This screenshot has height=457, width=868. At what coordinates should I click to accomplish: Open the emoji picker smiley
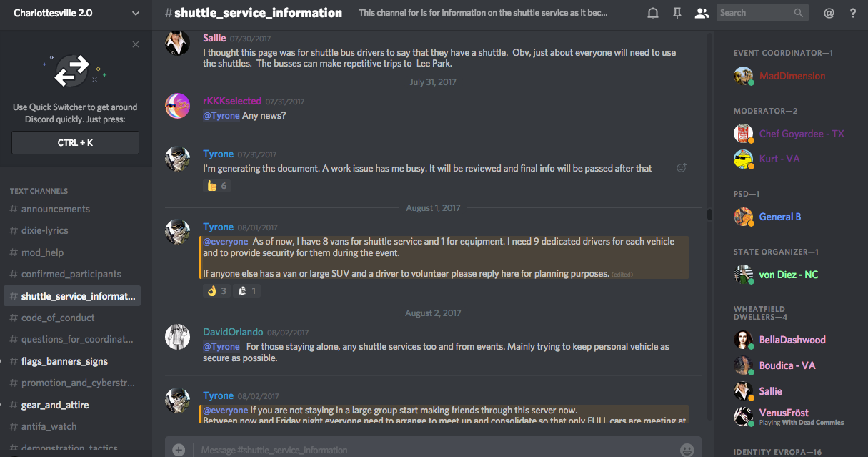687,450
